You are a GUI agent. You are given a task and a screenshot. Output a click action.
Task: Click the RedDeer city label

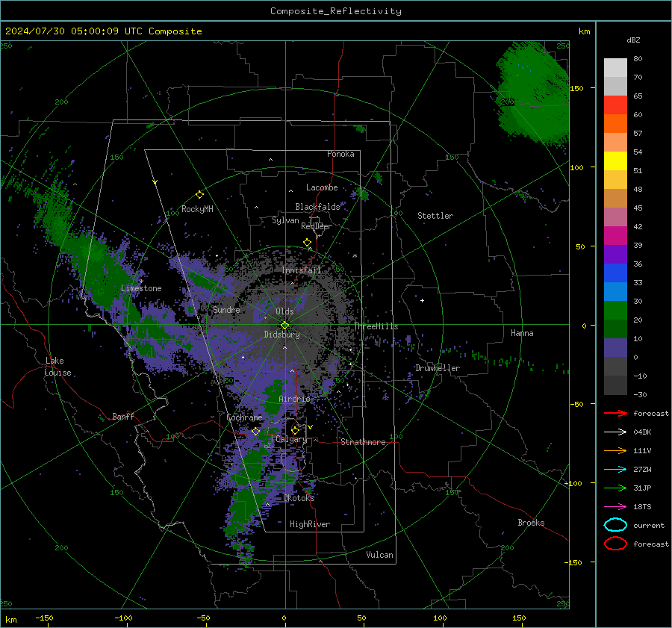pos(317,226)
